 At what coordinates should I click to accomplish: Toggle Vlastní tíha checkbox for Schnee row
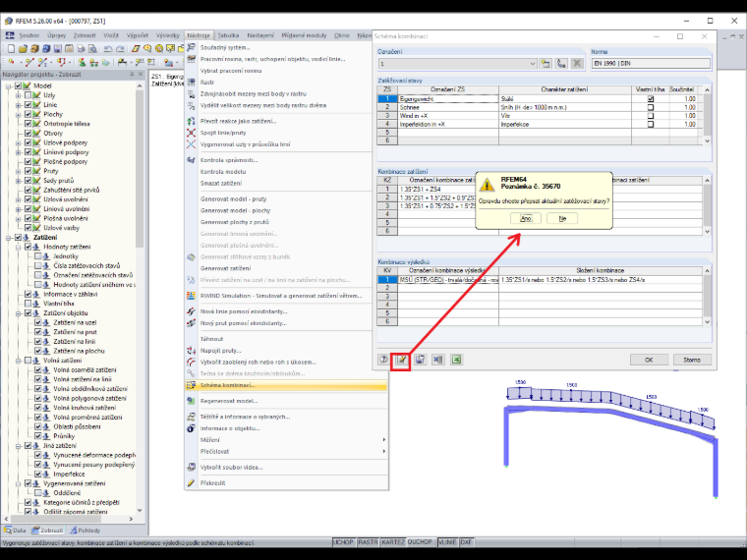click(x=651, y=108)
